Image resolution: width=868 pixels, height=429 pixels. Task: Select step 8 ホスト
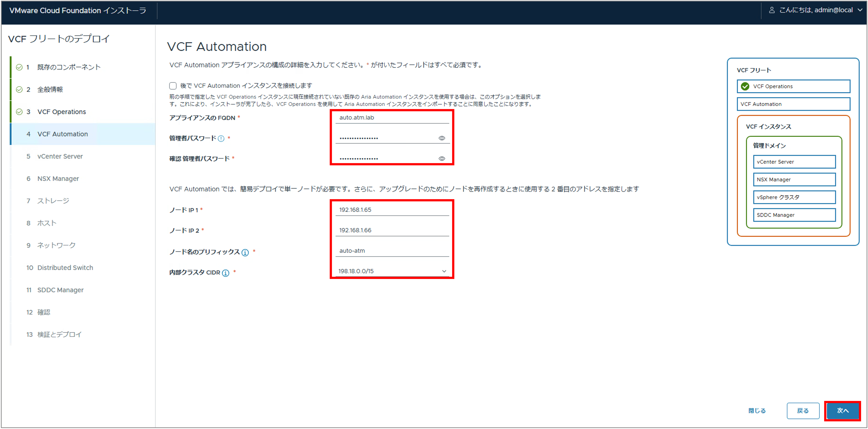click(x=83, y=223)
